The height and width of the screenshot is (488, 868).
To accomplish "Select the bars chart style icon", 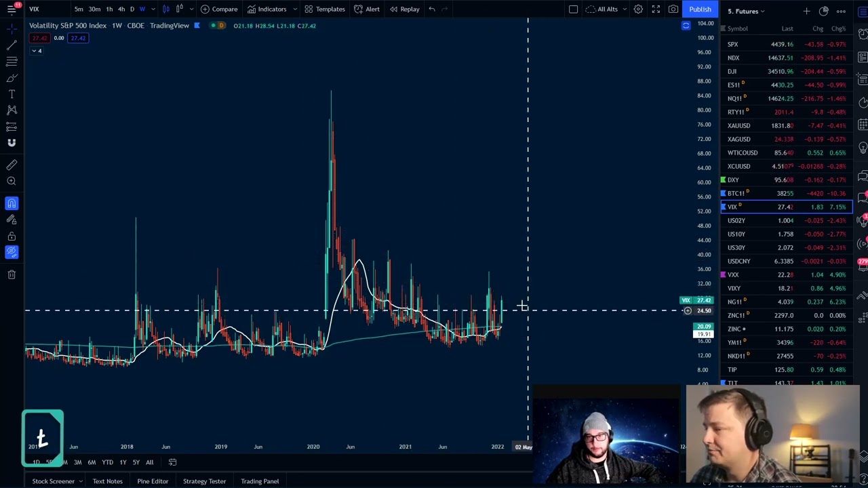I will click(x=179, y=9).
